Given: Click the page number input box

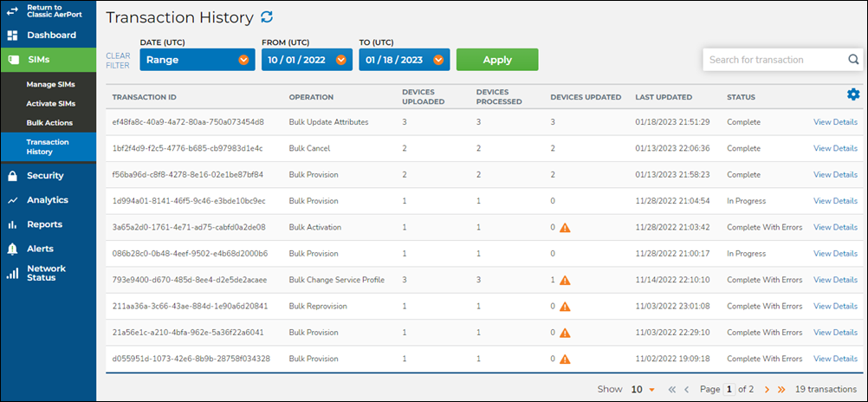Looking at the screenshot, I should (x=729, y=389).
